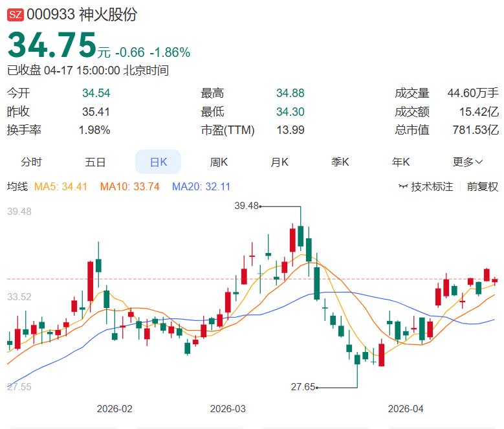The height and width of the screenshot is (429, 504).
Task: Click the 27.65 low-point chart annotation
Action: pyautogui.click(x=303, y=387)
